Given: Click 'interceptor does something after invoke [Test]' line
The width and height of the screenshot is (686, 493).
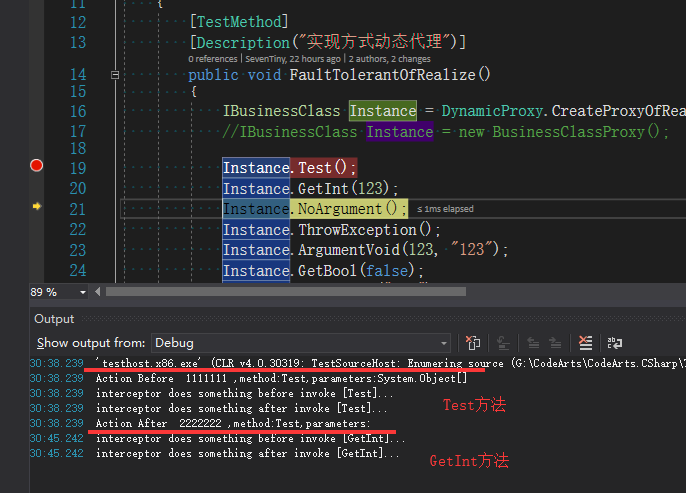Looking at the screenshot, I should pos(241,408).
